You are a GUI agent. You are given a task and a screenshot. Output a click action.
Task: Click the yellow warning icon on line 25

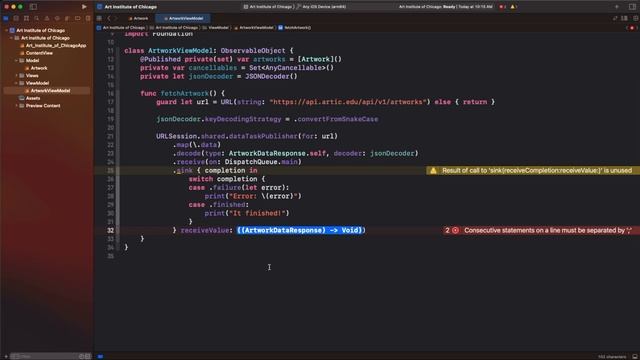pos(433,171)
